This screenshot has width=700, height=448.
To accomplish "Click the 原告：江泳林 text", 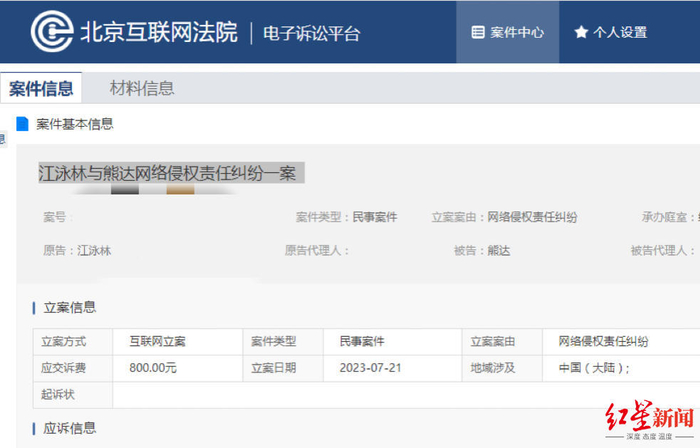I will pos(77,250).
